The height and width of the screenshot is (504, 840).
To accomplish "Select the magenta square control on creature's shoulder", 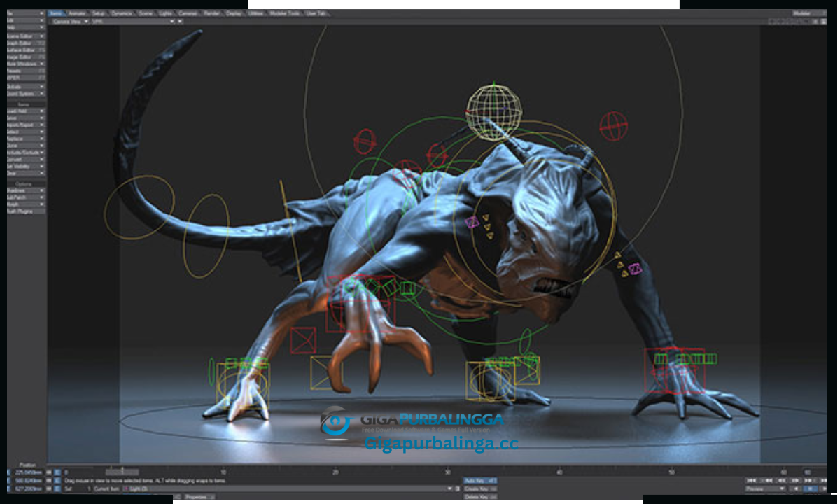I will (472, 223).
